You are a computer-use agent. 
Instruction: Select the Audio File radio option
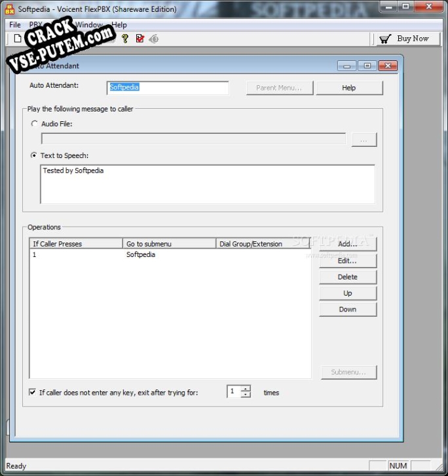[35, 124]
